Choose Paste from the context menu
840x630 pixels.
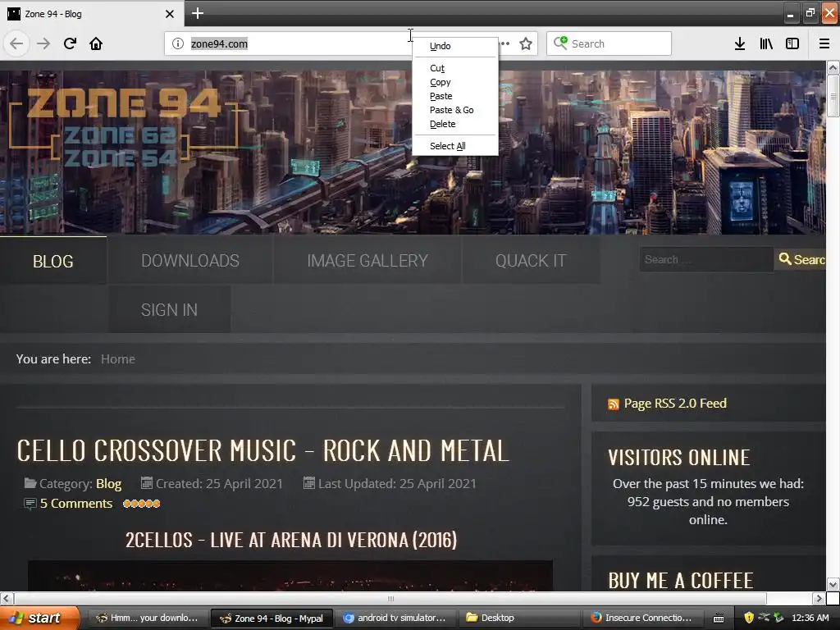(x=455, y=96)
